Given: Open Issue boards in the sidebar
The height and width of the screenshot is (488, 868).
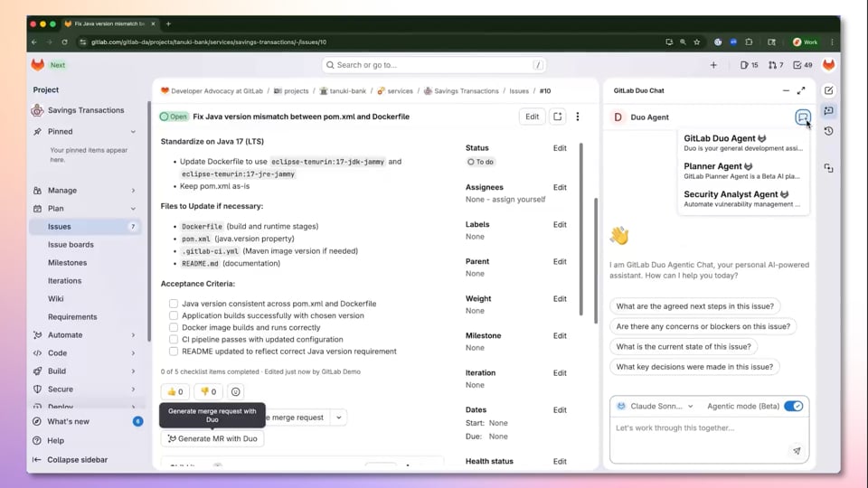Looking at the screenshot, I should [71, 245].
